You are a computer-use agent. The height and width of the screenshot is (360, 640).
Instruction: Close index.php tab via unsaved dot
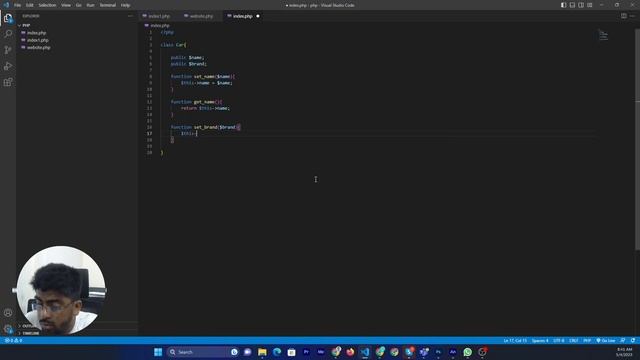(258, 16)
